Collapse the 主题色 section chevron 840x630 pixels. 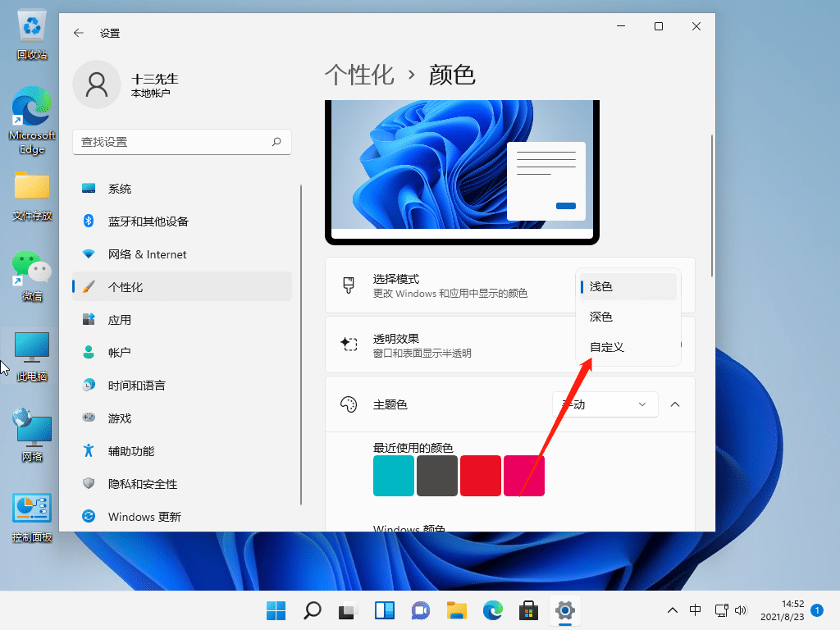tap(674, 404)
